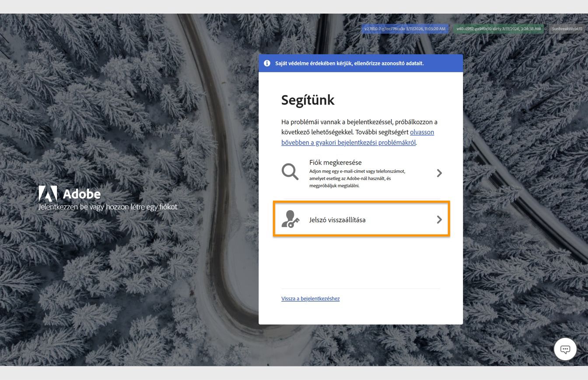Image resolution: width=588 pixels, height=380 pixels.
Task: Click the blue v2.181.0 version badge
Action: pyautogui.click(x=405, y=29)
